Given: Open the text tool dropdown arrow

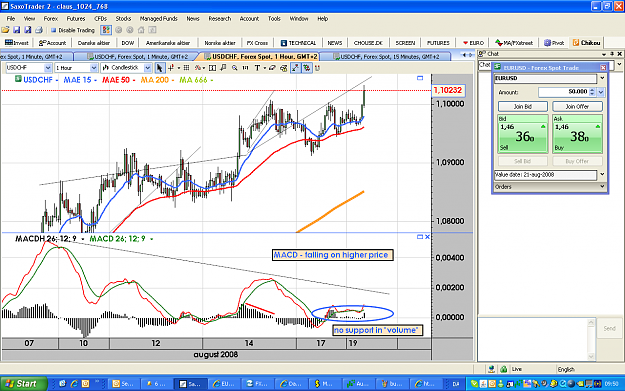Looking at the screenshot, I should coord(265,68).
